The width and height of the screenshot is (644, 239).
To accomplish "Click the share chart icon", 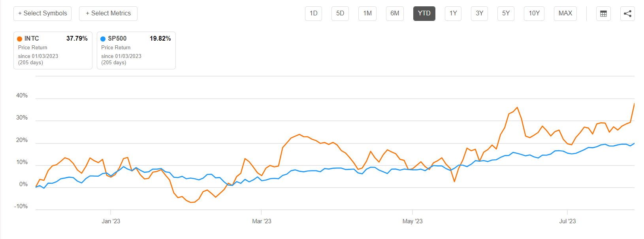I will 627,14.
